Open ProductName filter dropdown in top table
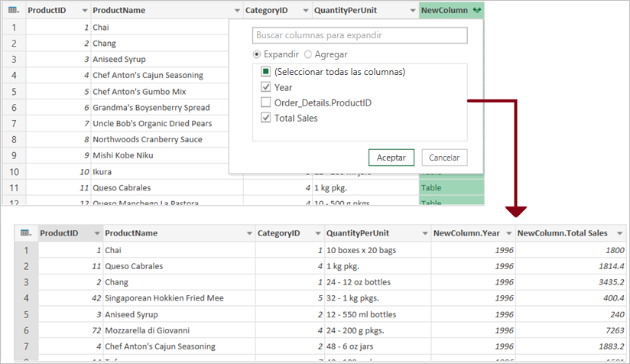 click(x=237, y=11)
